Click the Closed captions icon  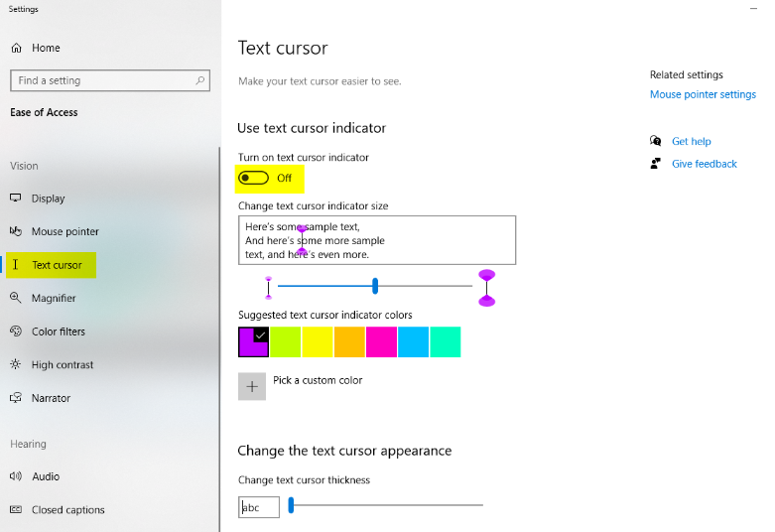tap(16, 509)
